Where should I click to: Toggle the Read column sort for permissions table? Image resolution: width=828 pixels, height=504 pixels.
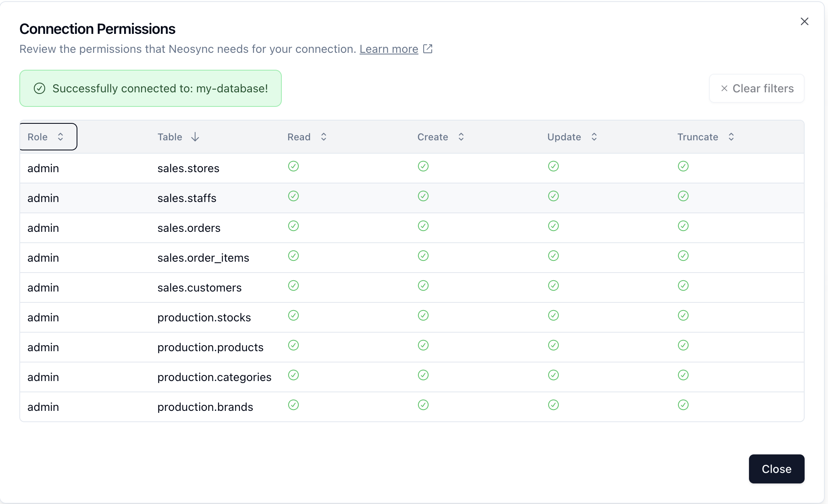tap(307, 136)
